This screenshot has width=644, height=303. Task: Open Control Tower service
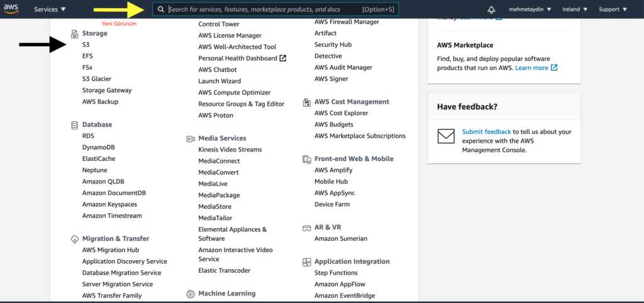(x=219, y=25)
